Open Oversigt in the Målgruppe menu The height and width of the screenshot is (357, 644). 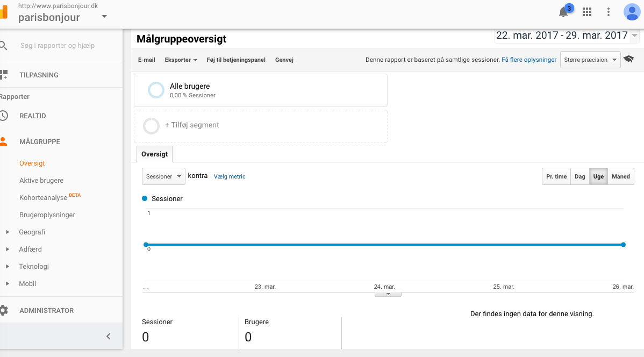point(32,163)
